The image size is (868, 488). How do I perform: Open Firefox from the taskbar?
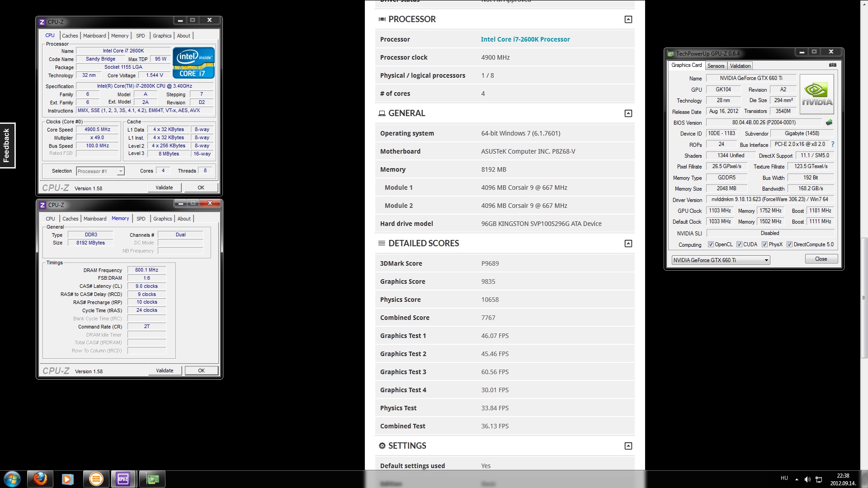pos(40,479)
